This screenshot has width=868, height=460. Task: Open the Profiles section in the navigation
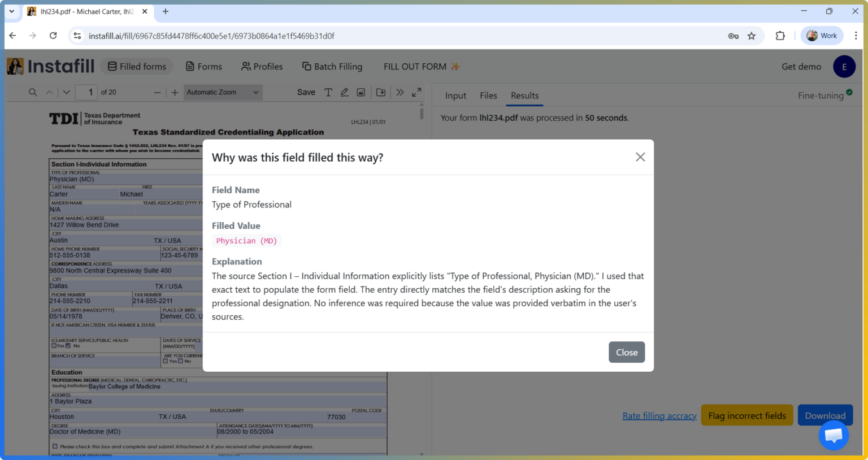click(x=262, y=66)
